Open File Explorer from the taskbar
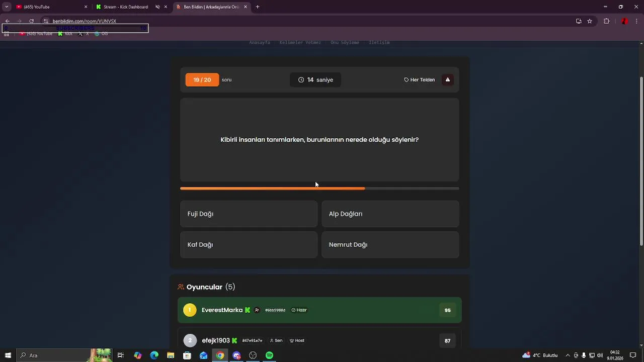 point(171,355)
